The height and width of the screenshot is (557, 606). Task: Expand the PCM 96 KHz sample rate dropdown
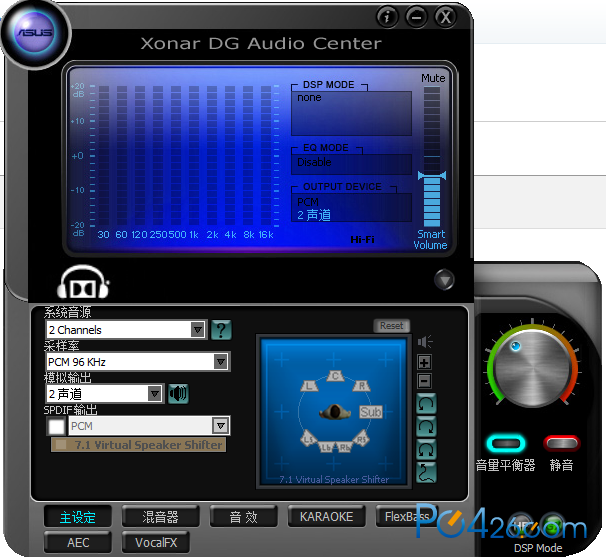tap(138, 362)
